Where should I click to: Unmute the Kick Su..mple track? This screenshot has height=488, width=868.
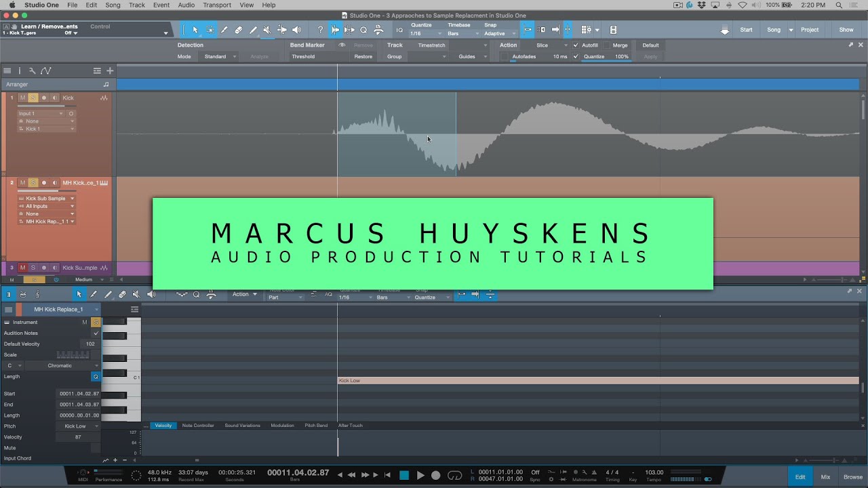[x=22, y=268]
